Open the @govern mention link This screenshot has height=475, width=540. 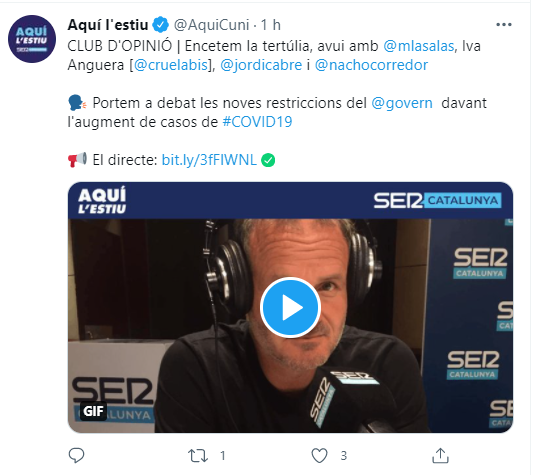pyautogui.click(x=402, y=103)
